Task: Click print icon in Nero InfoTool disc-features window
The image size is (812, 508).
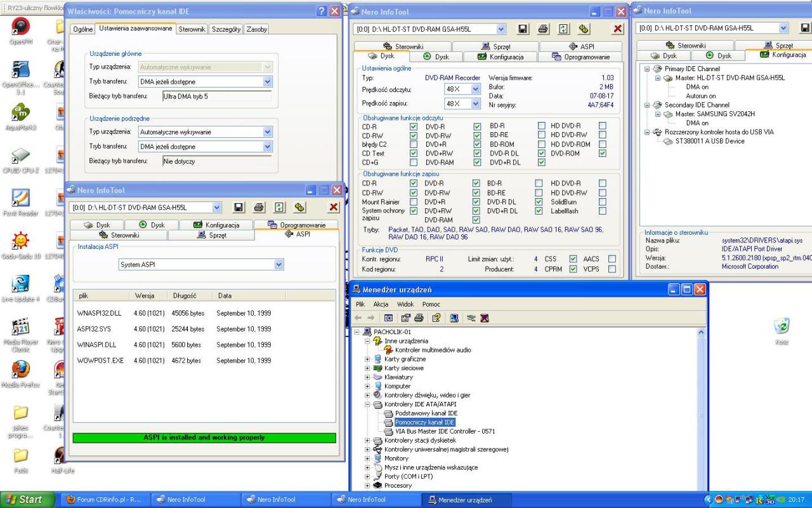Action: (x=543, y=29)
